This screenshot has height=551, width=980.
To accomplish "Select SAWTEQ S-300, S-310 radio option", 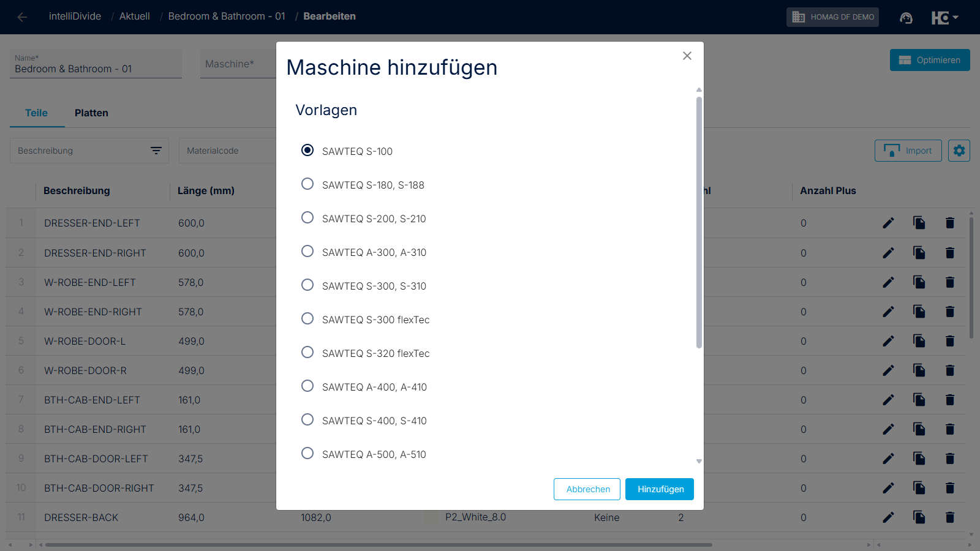I will pos(307,285).
